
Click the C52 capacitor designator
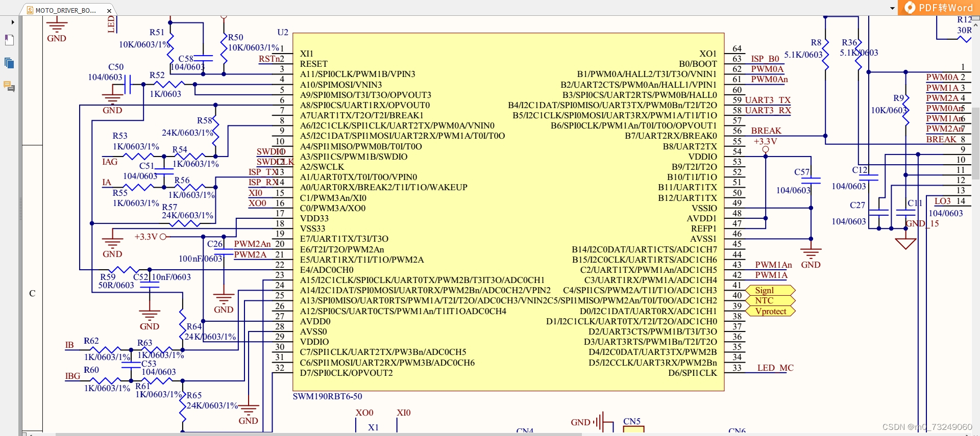point(140,277)
